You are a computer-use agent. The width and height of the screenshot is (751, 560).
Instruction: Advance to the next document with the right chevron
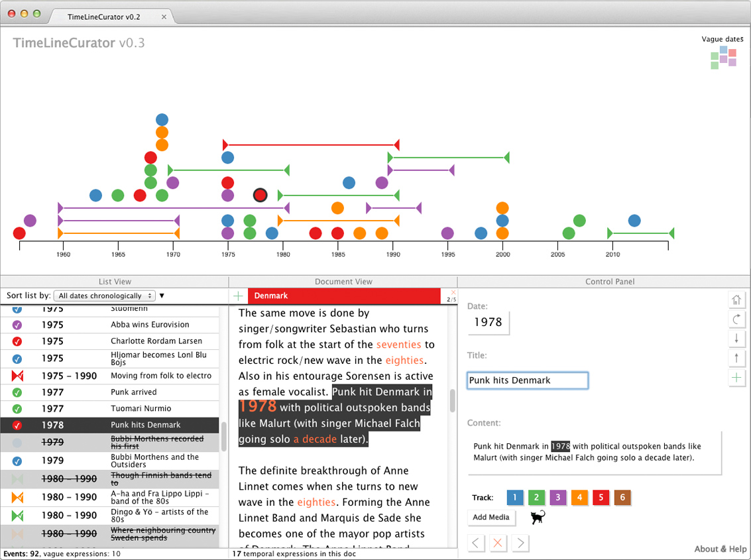[520, 543]
